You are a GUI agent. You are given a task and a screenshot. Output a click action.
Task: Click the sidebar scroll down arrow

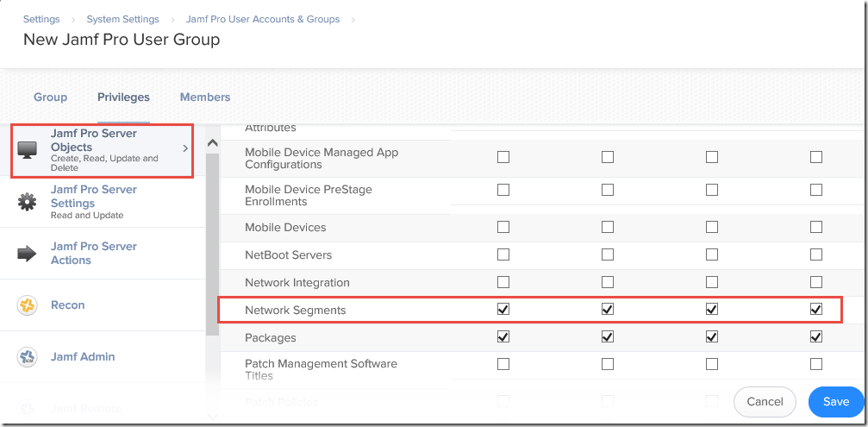click(213, 416)
